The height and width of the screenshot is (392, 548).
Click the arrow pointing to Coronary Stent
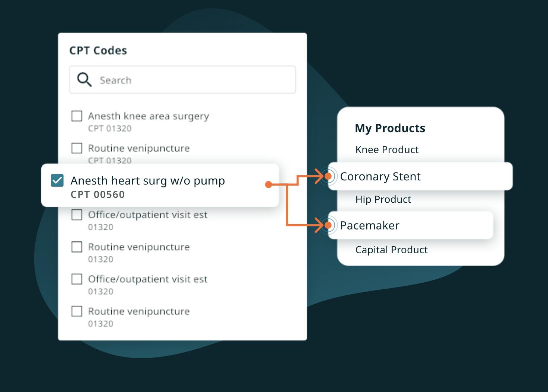[x=319, y=176]
